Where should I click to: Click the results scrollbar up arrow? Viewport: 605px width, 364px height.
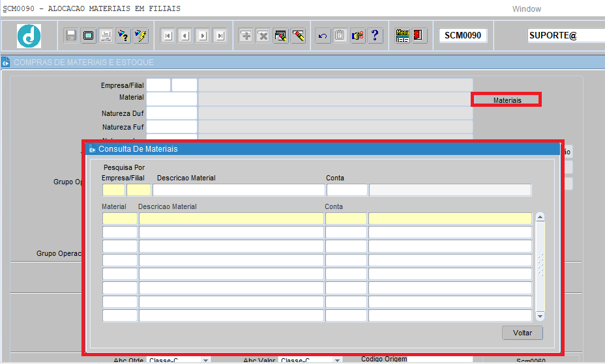540,217
